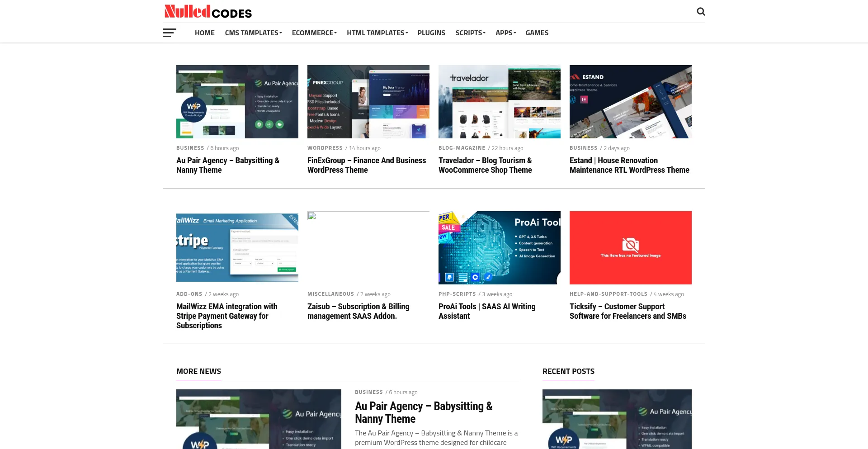Click the search magnifier icon
This screenshot has width=868, height=449.
[x=701, y=12]
